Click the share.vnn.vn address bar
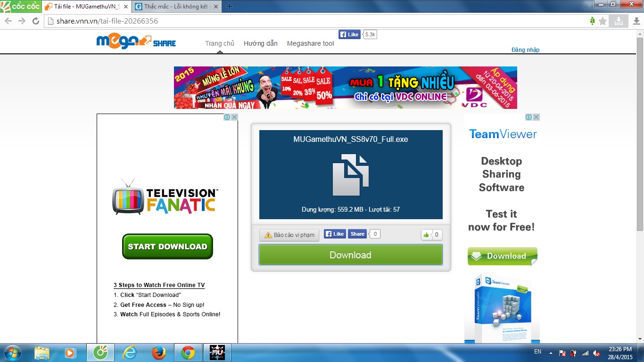Image resolution: width=644 pixels, height=362 pixels. point(316,21)
